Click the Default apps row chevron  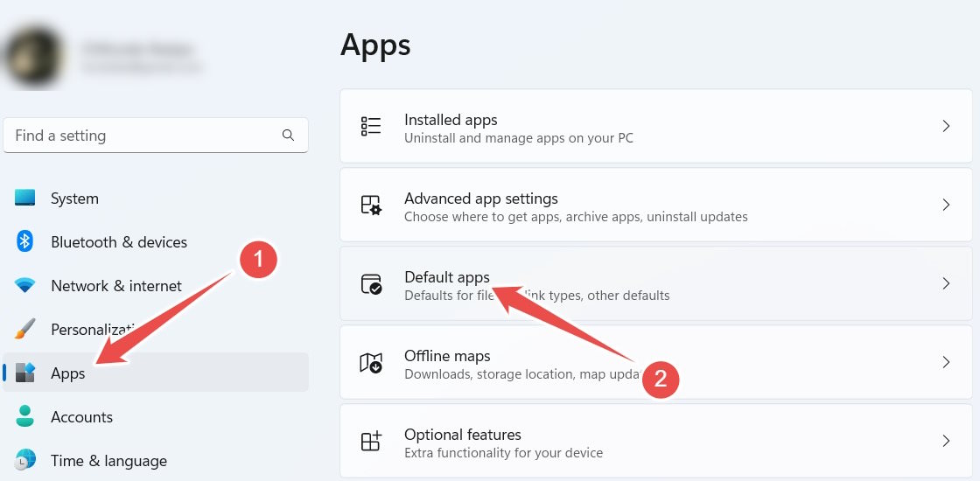tap(946, 283)
